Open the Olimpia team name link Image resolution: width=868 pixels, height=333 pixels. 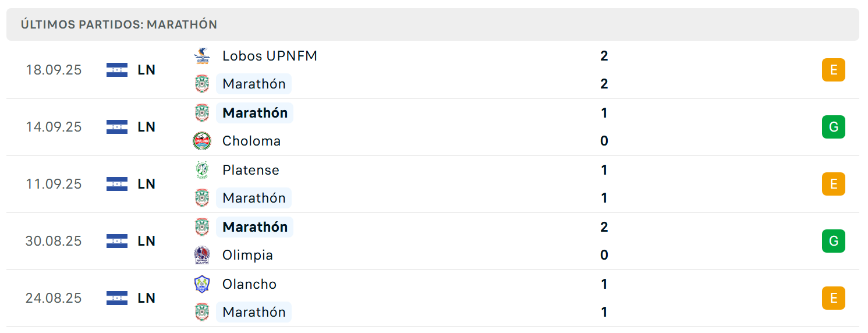click(x=247, y=255)
